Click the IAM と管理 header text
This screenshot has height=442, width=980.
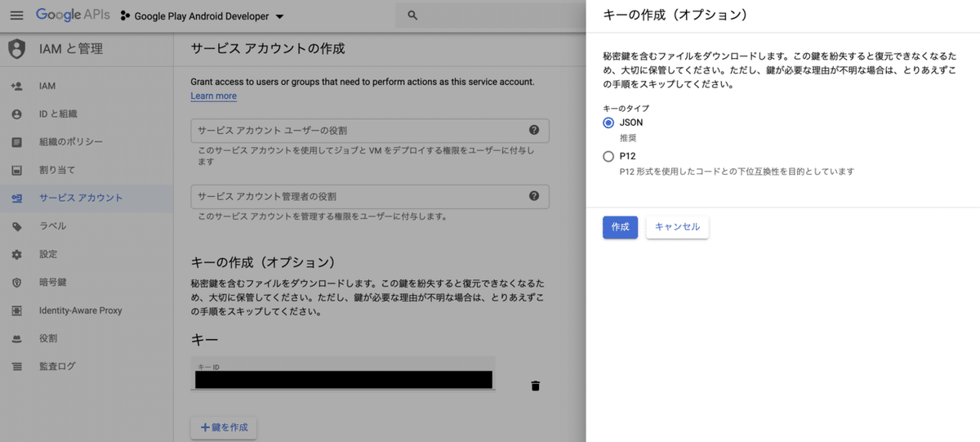point(71,49)
